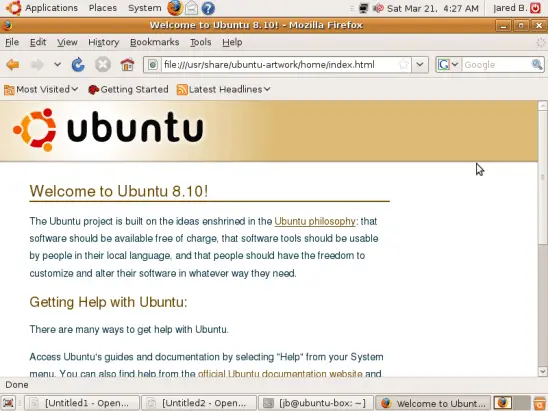The image size is (548, 411).
Task: Select the Welcome to Ubuntu taskbar button
Action: (x=433, y=403)
